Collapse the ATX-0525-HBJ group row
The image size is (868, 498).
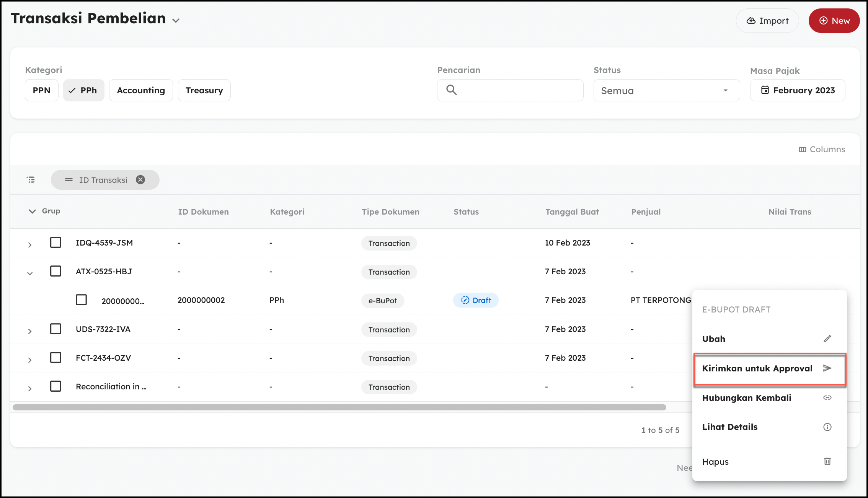point(30,273)
